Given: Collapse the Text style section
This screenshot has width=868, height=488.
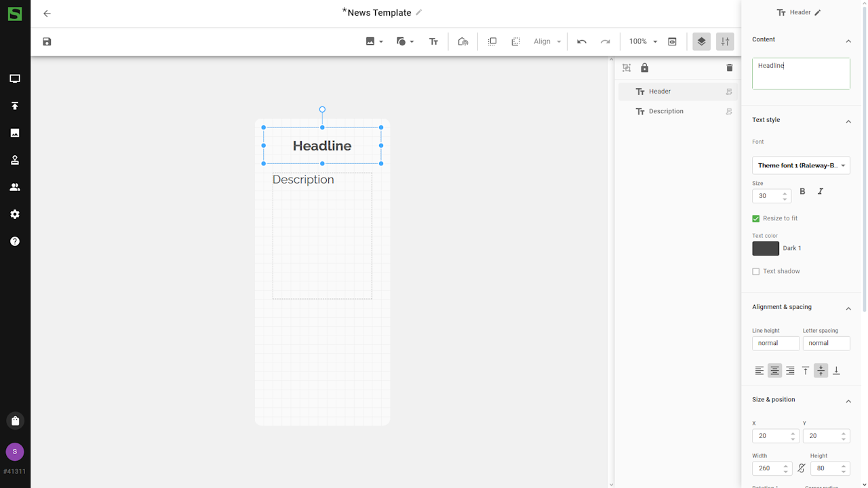Looking at the screenshot, I should 848,121.
